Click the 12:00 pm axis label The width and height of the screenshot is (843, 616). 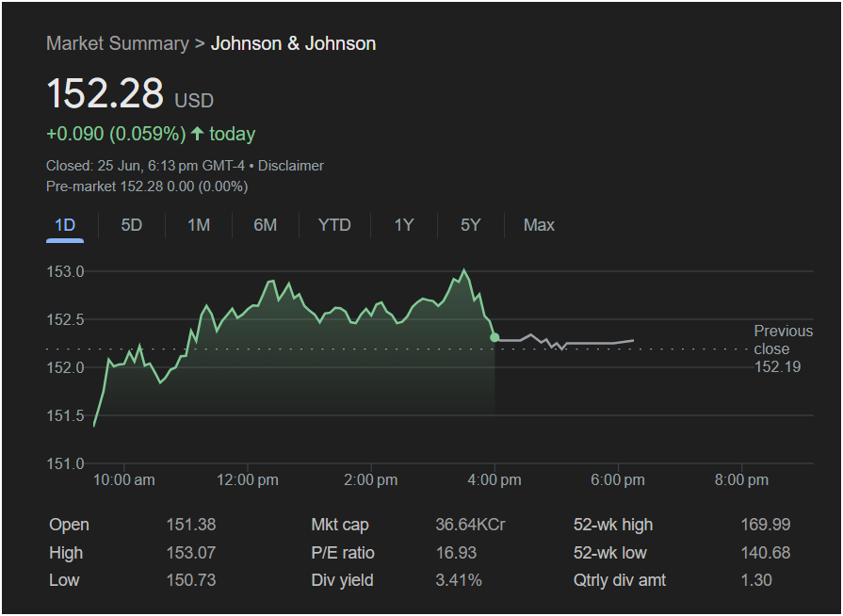point(248,480)
